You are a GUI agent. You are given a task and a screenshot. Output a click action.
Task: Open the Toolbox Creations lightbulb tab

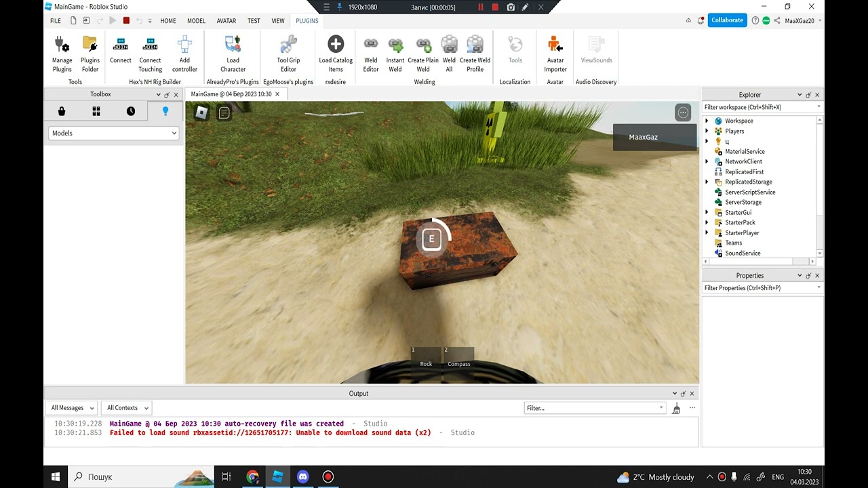point(165,111)
